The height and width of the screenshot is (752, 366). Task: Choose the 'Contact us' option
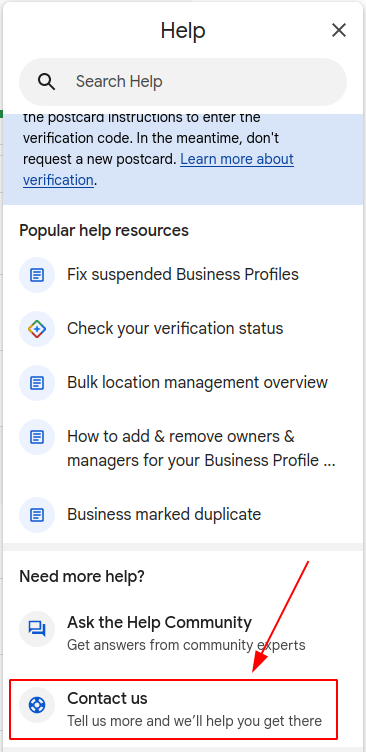[174, 709]
